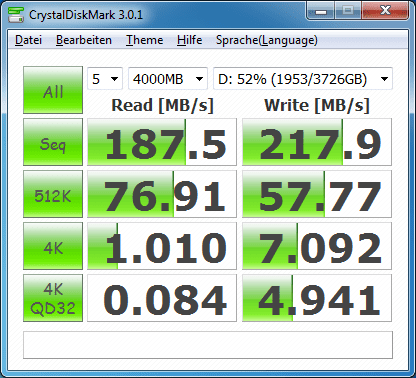Open the Sprache(Language) menu
The width and height of the screenshot is (416, 378).
click(267, 40)
